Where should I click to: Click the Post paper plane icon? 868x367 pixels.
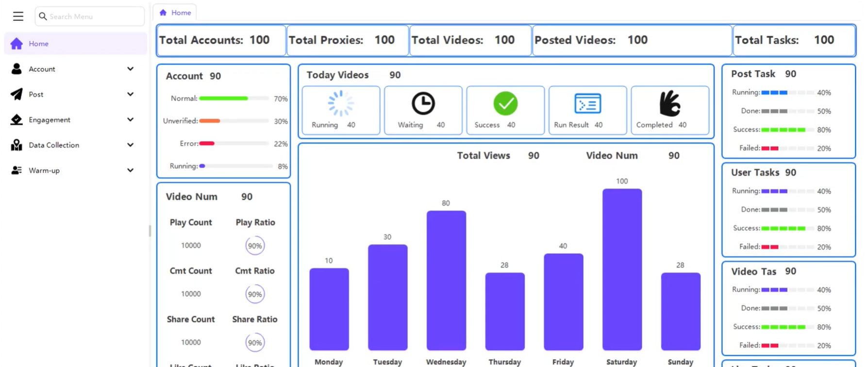point(17,94)
